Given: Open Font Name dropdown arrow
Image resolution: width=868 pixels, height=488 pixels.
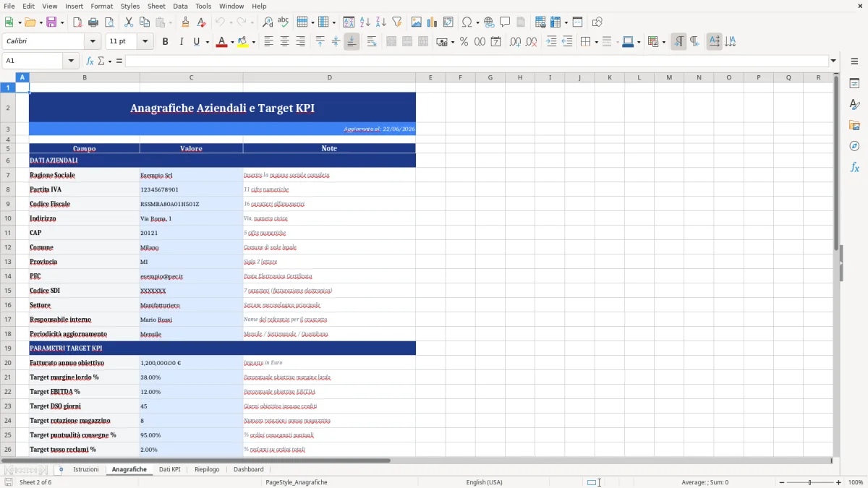Looking at the screenshot, I should pos(92,42).
